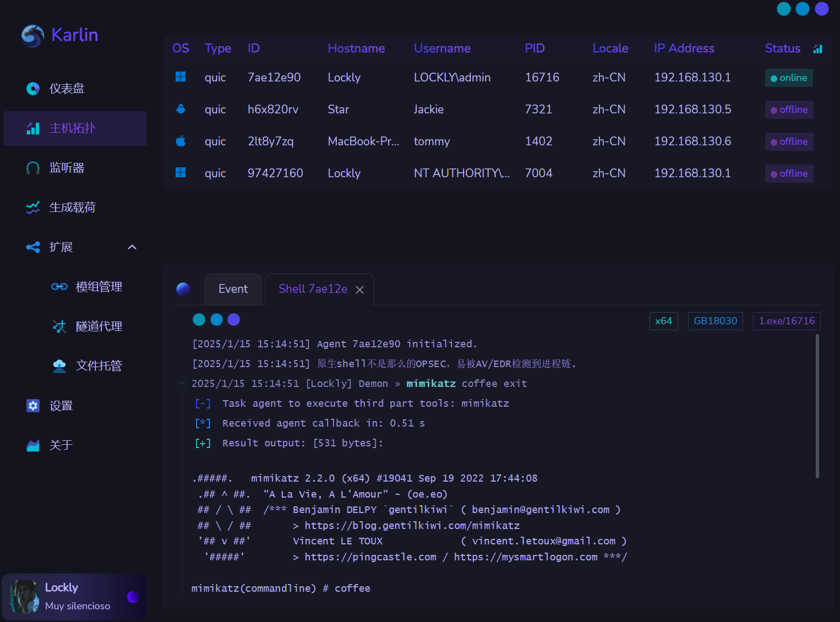
Task: Click the x64 architecture tag
Action: [x=663, y=321]
